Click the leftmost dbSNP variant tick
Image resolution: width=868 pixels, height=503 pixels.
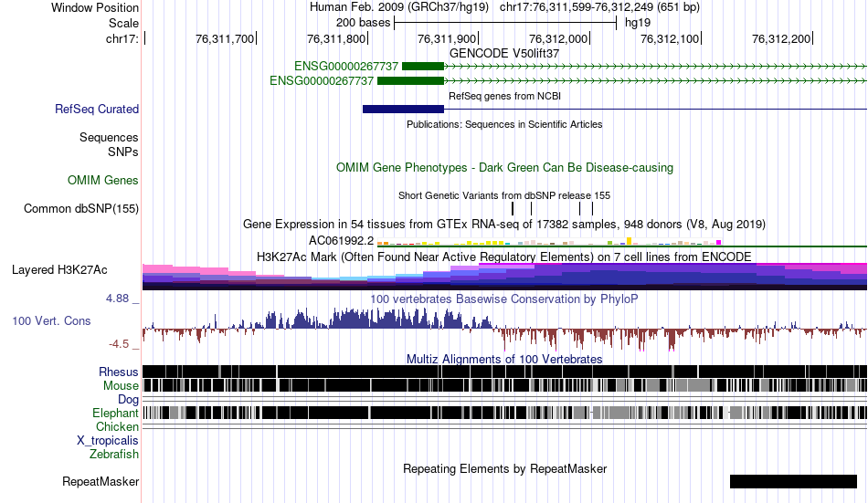tap(513, 209)
